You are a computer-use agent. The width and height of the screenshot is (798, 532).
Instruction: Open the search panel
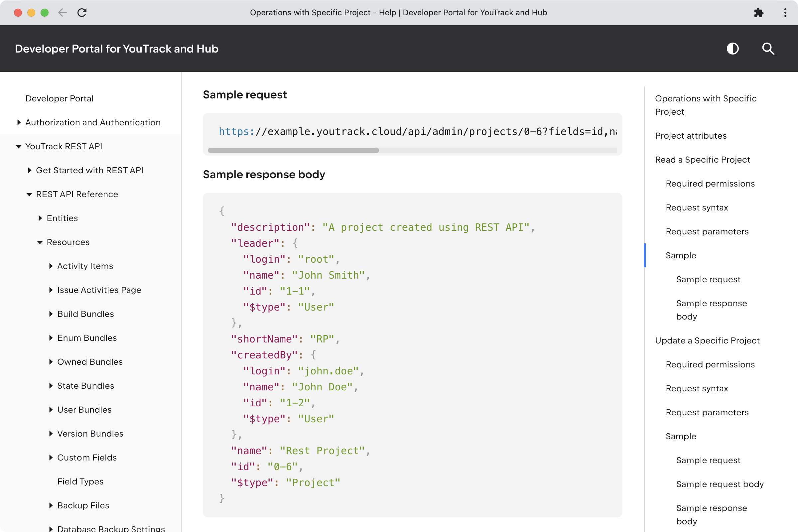tap(768, 49)
